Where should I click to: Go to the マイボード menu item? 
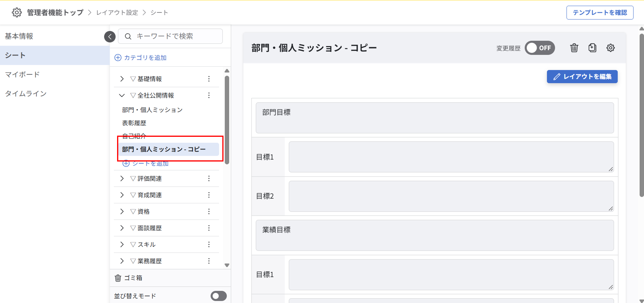(55, 74)
